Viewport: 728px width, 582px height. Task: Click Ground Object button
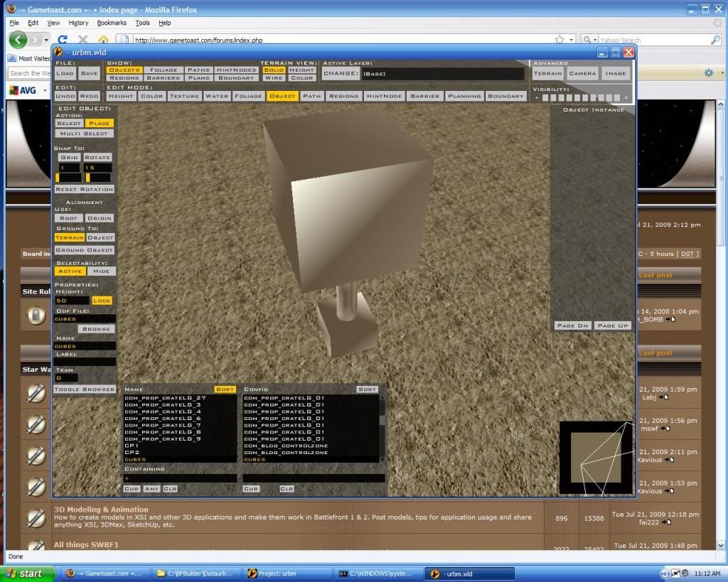[84, 250]
